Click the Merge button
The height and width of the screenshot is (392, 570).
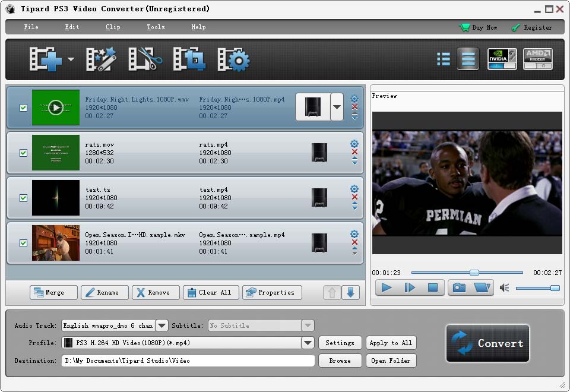tap(53, 292)
